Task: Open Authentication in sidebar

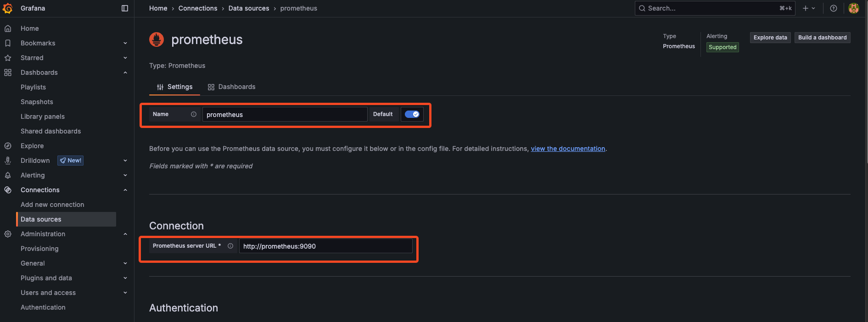Action: point(43,307)
